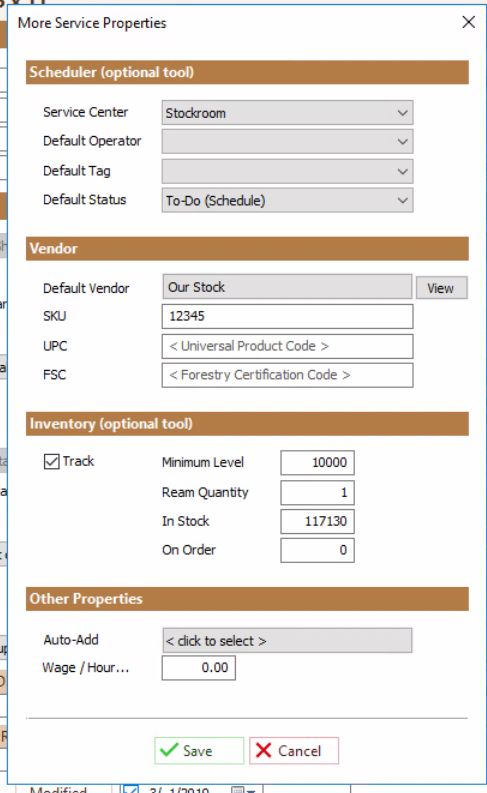The width and height of the screenshot is (487, 793).
Task: Click the calendar icon beside Modified date
Action: (x=238, y=789)
